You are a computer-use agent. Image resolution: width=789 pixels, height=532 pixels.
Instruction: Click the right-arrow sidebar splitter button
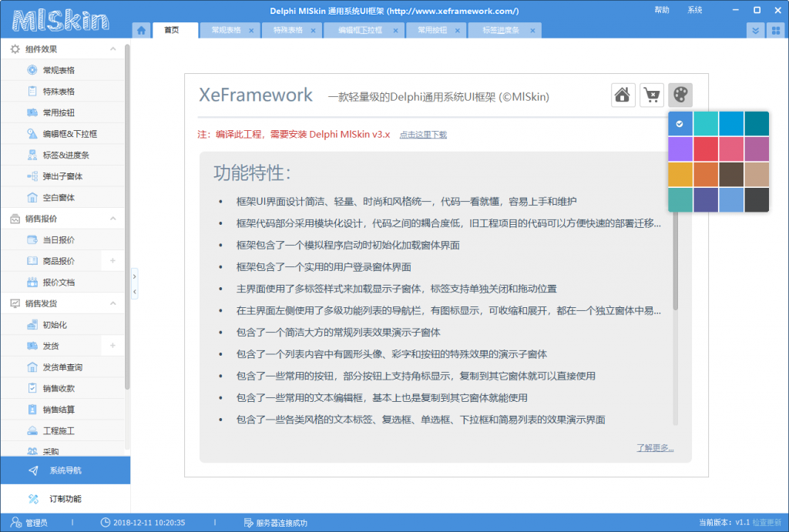click(x=134, y=276)
